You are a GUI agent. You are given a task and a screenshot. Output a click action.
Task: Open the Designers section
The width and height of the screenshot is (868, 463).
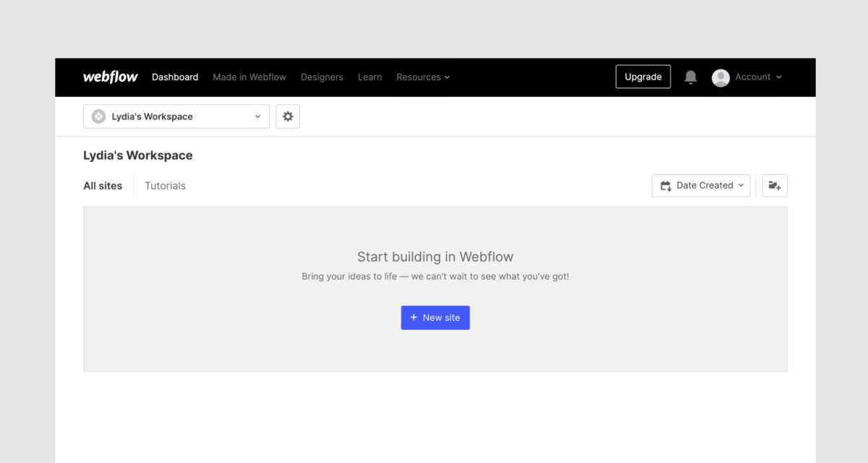coord(322,77)
